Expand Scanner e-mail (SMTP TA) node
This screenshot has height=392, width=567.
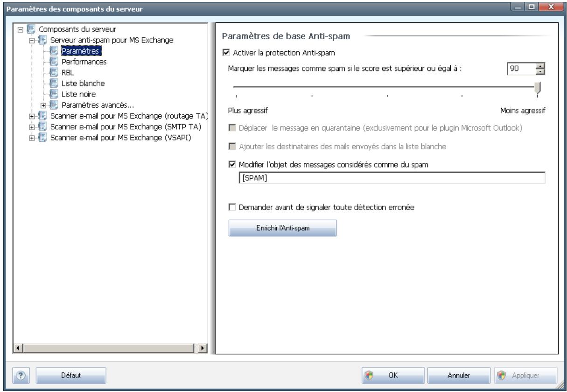tap(32, 127)
